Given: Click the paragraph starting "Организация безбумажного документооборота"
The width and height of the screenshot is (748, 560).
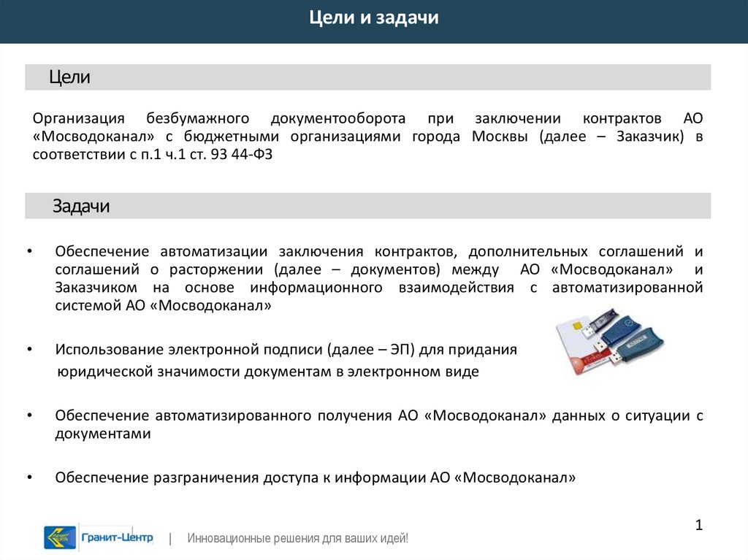Looking at the screenshot, I should coord(368,136).
